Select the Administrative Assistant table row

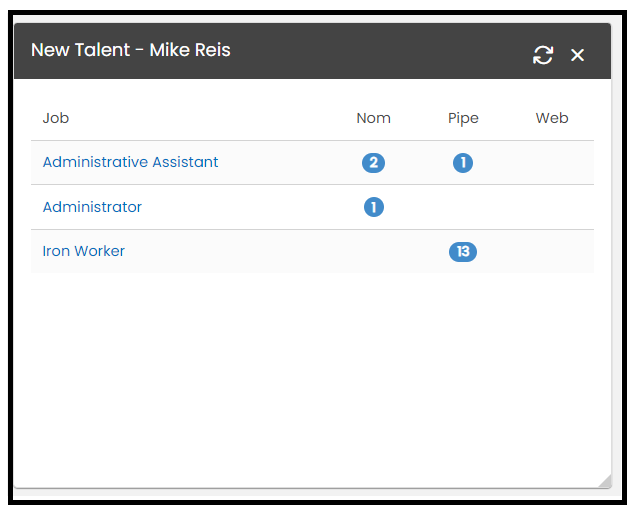click(x=312, y=162)
